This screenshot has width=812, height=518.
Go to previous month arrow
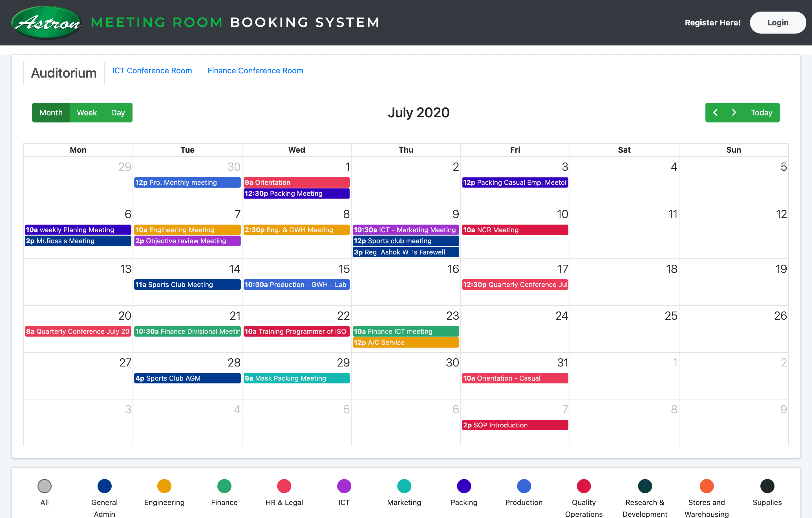click(715, 112)
